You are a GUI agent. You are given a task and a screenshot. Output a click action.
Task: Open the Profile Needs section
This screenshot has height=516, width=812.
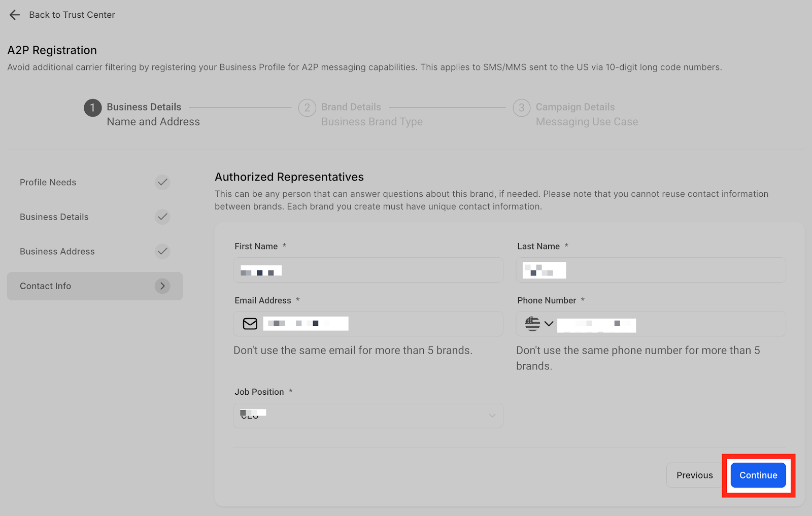point(95,182)
